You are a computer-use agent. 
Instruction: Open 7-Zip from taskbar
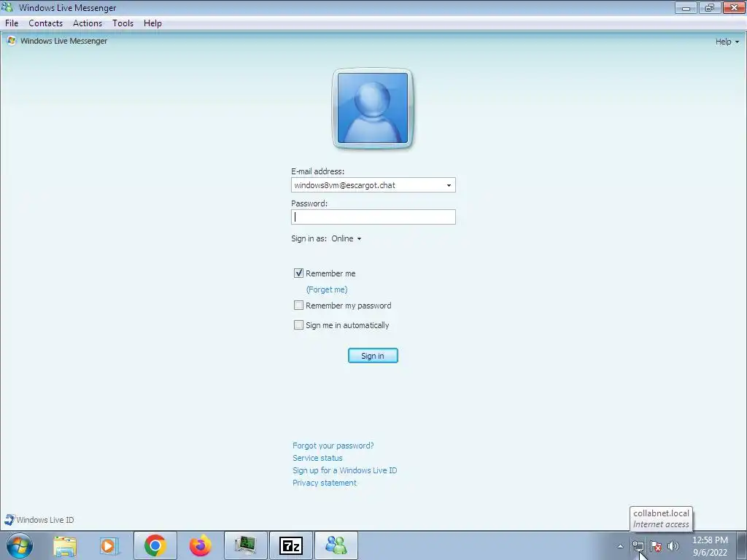point(291,545)
